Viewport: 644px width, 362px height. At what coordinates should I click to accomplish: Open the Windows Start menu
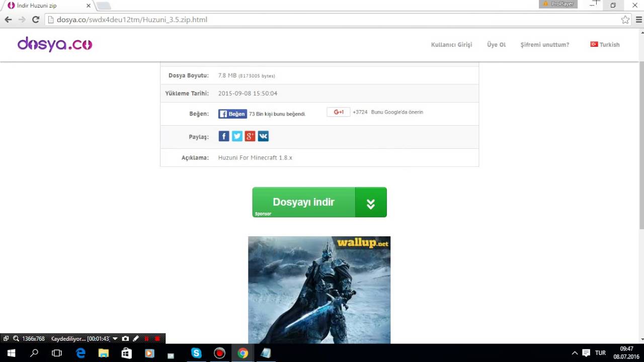tap(11, 353)
